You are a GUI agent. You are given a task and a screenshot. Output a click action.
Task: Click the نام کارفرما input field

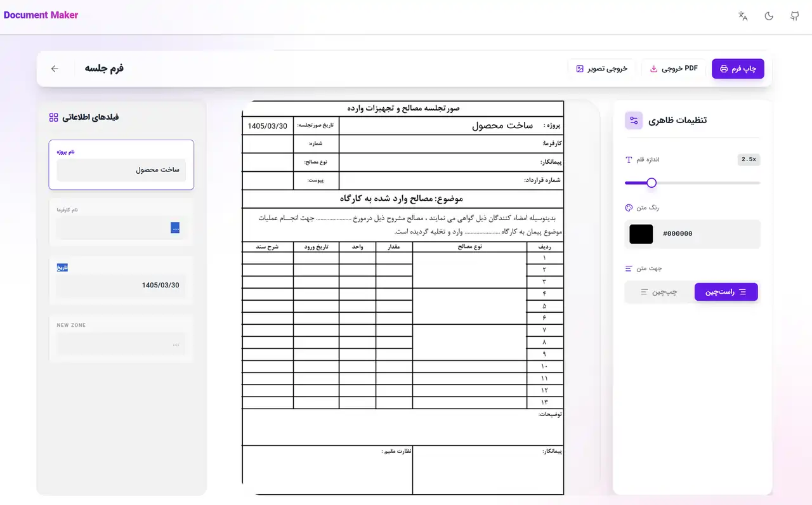pyautogui.click(x=121, y=227)
